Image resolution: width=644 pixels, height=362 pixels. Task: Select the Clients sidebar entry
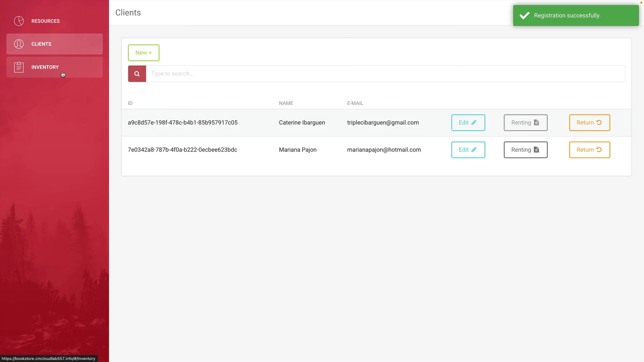(x=41, y=44)
